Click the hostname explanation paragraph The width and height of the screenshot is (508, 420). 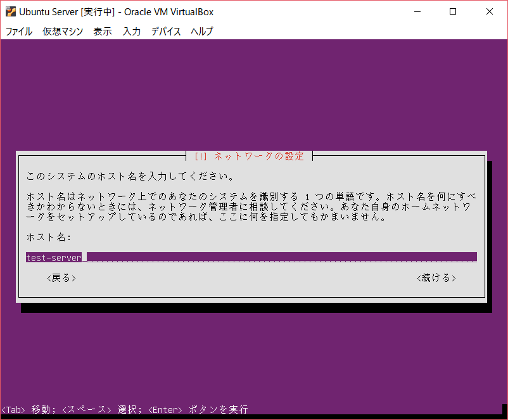247,206
